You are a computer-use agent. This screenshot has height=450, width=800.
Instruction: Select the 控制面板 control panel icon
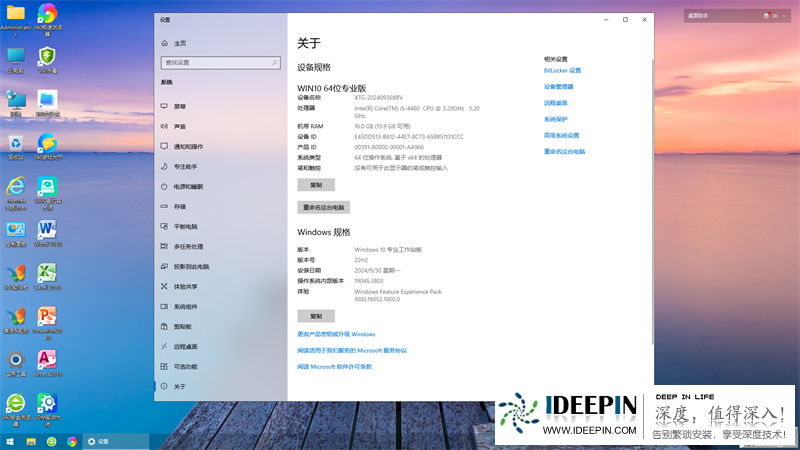tap(16, 234)
